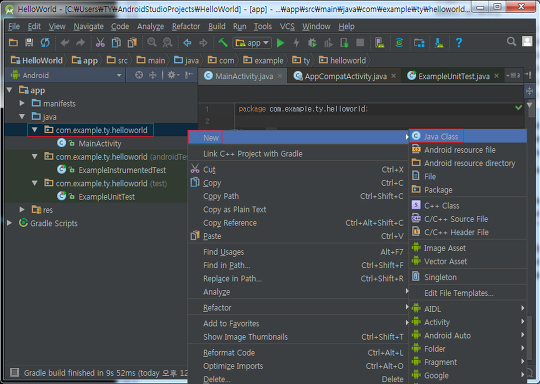This screenshot has width=540, height=384.
Task: Select MainActivity class in tree
Action: click(x=100, y=143)
